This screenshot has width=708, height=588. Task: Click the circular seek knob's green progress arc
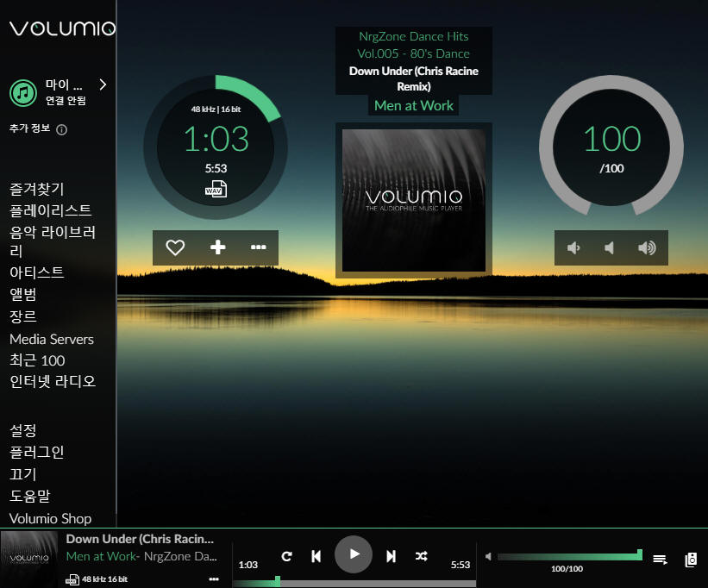click(251, 93)
